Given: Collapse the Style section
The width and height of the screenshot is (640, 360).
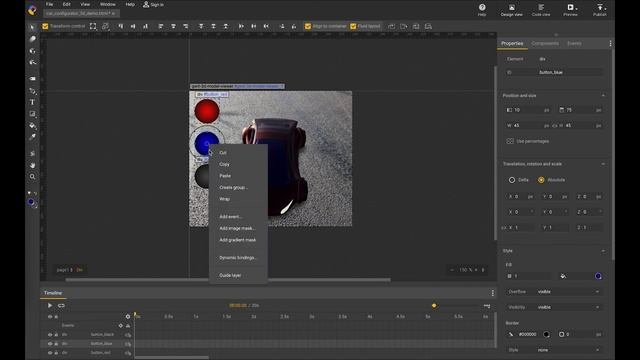Looking at the screenshot, I should [x=603, y=251].
